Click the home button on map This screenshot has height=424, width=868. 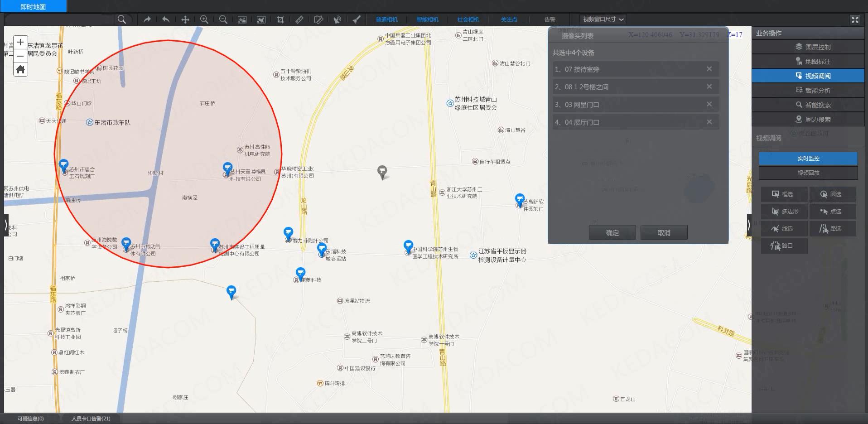(x=20, y=69)
